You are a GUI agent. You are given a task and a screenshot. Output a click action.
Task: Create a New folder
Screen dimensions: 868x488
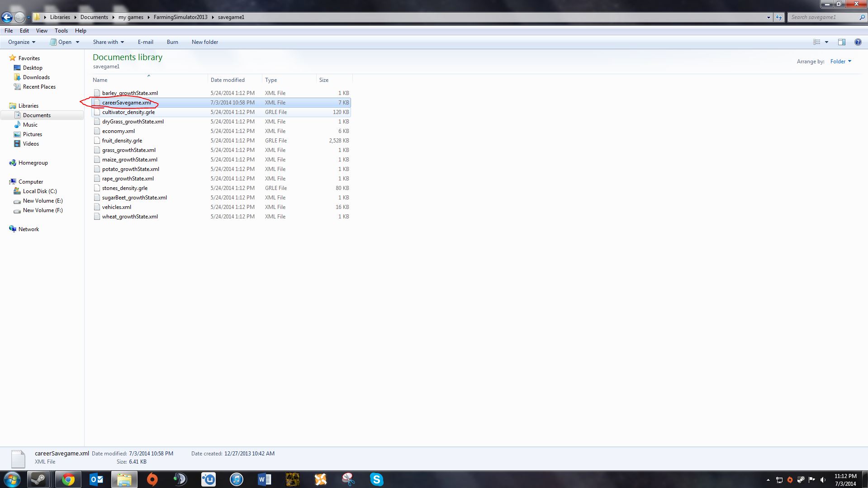(205, 42)
